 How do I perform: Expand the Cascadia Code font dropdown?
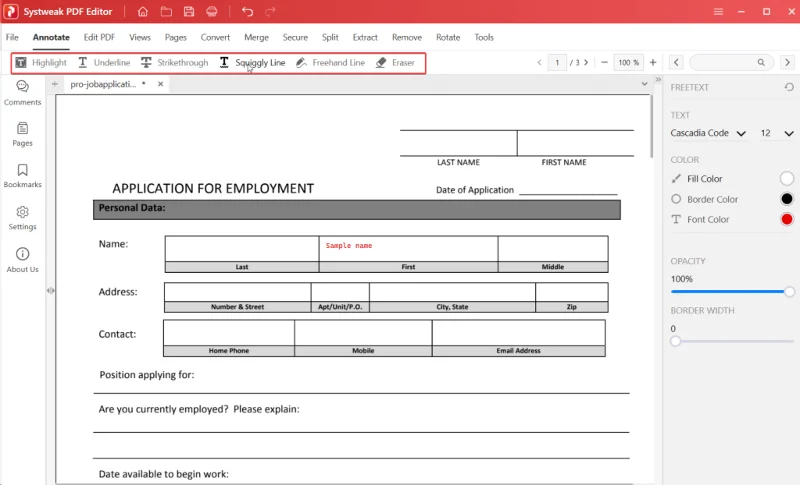click(x=741, y=133)
